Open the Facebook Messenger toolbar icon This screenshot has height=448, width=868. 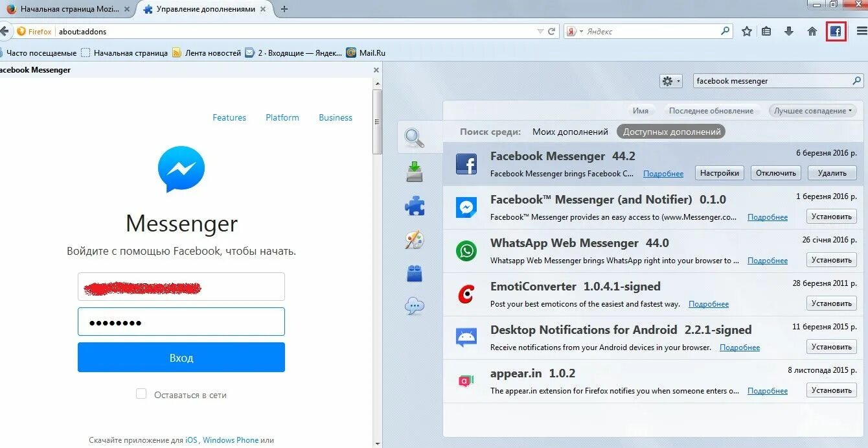click(836, 31)
